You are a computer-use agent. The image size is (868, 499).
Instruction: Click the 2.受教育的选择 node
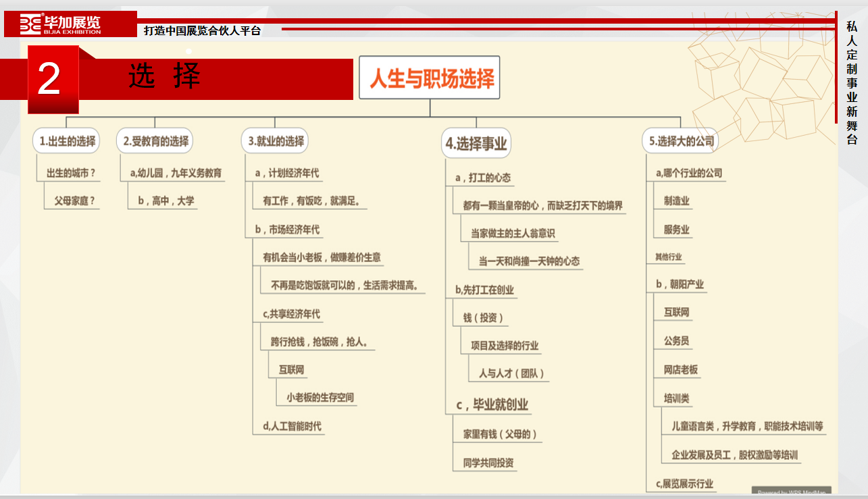(155, 141)
